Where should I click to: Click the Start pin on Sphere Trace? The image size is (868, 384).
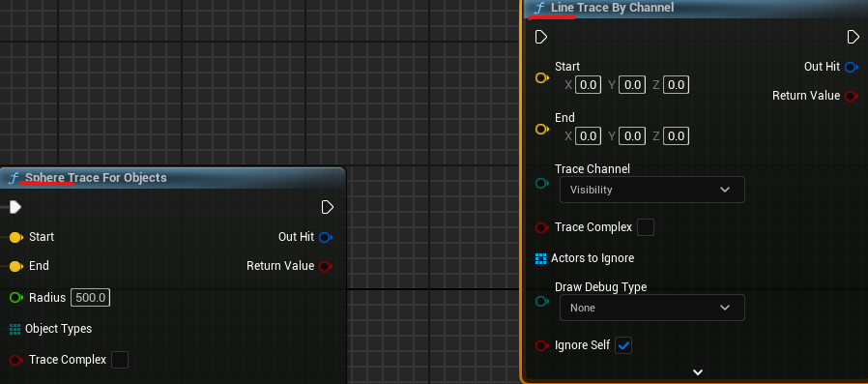tap(16, 237)
